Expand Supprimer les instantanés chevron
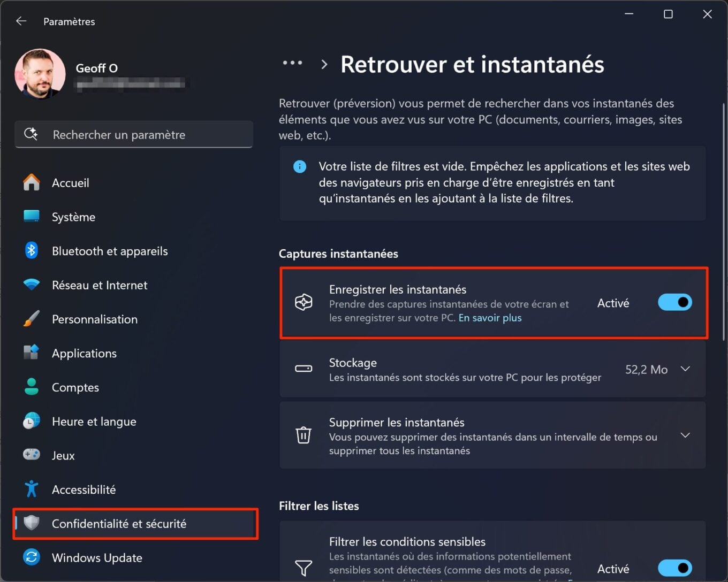This screenshot has height=582, width=728. coord(685,435)
